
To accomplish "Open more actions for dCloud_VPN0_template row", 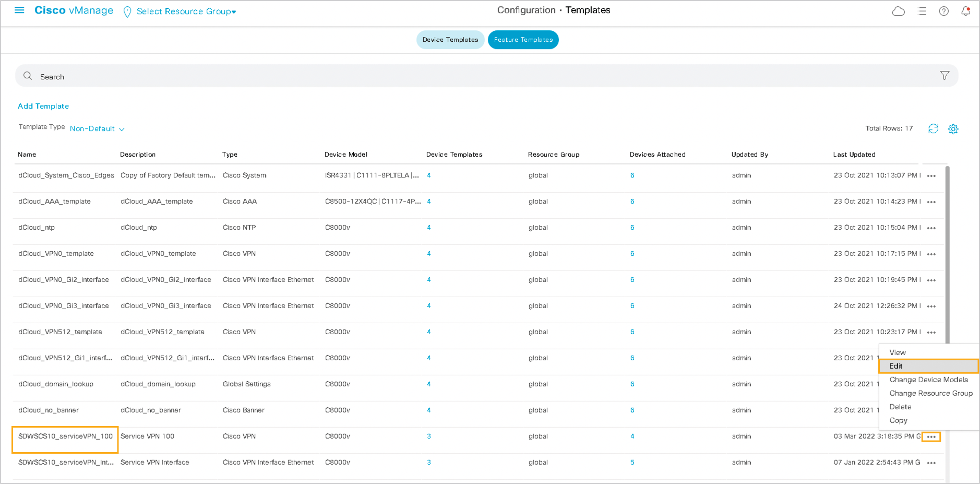I will click(931, 254).
